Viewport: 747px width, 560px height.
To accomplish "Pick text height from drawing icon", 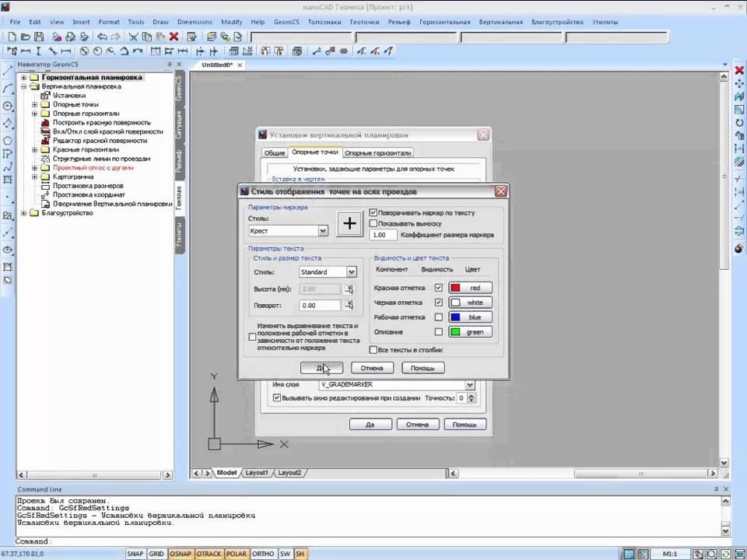I will (x=349, y=289).
